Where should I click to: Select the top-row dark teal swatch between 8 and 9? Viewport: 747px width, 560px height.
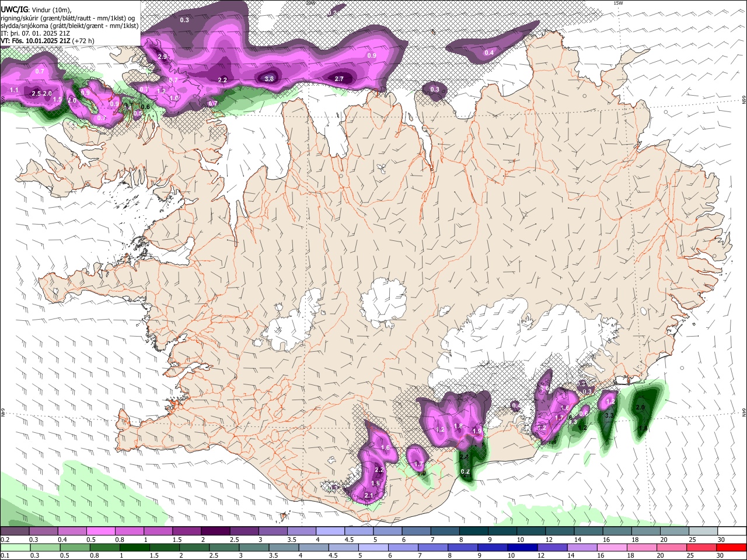pos(474,531)
